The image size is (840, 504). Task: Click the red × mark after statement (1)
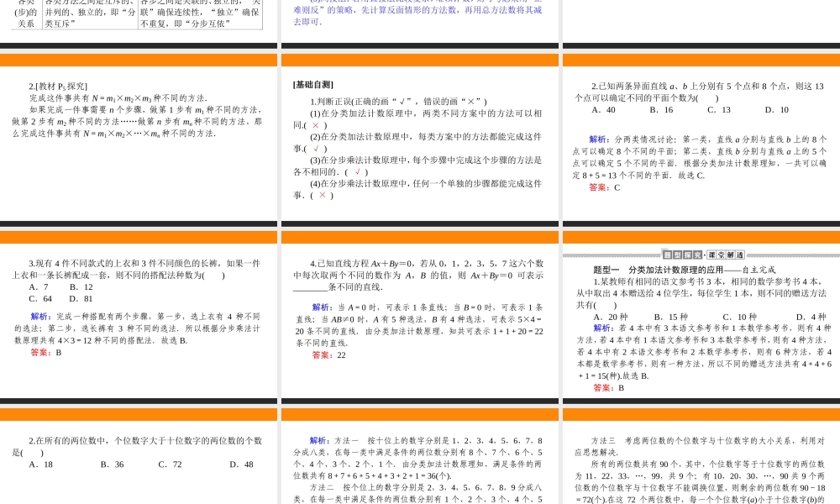[316, 125]
